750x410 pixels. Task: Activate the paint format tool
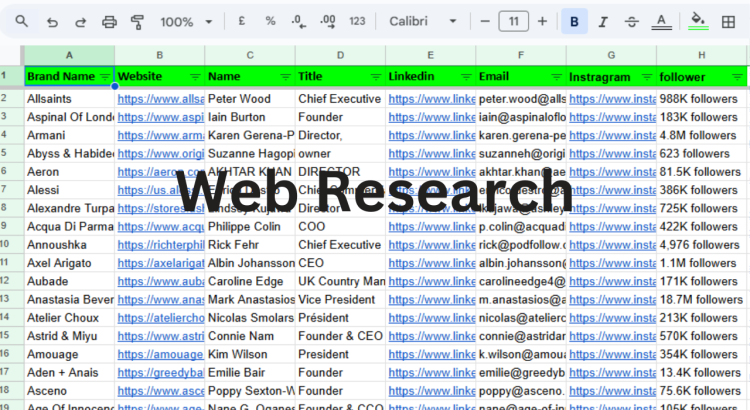pyautogui.click(x=137, y=22)
